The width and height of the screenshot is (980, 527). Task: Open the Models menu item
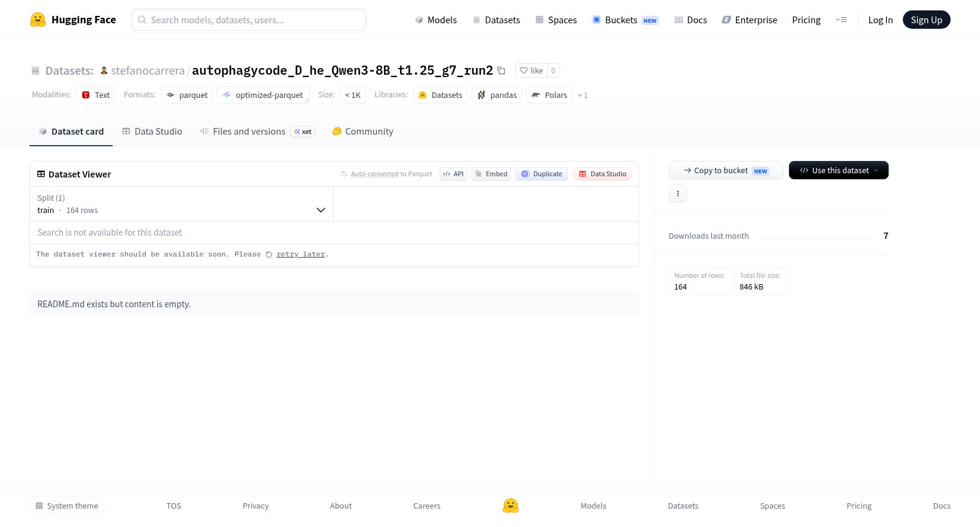436,20
